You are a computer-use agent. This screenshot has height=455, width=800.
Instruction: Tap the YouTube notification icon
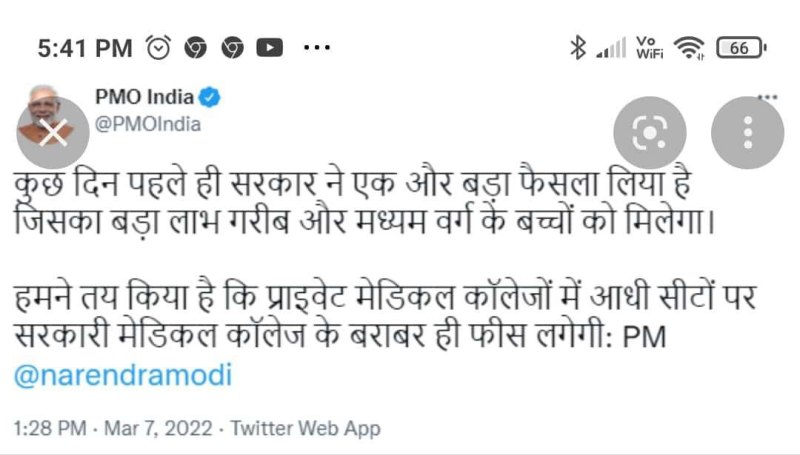tap(268, 47)
